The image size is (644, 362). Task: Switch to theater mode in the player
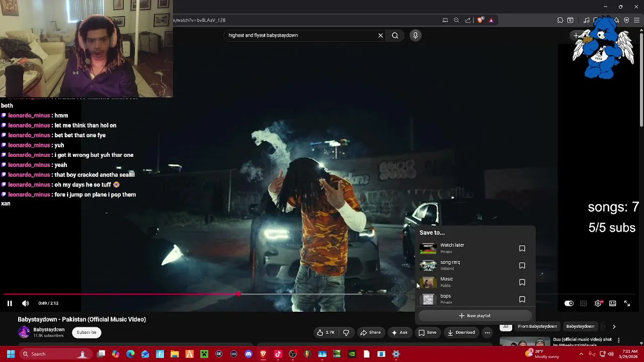click(x=612, y=303)
